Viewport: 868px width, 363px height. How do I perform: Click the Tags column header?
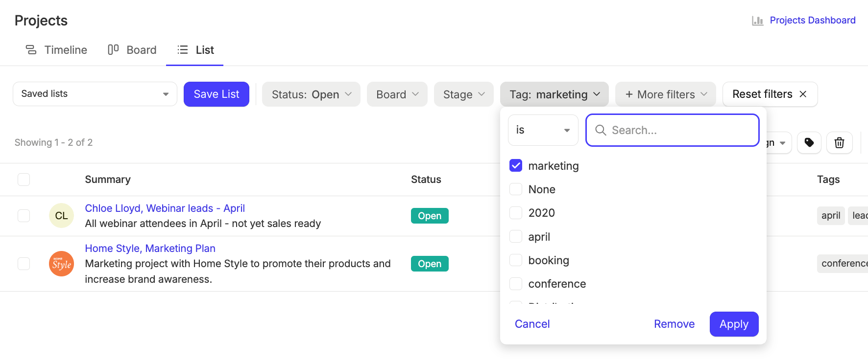[828, 180]
